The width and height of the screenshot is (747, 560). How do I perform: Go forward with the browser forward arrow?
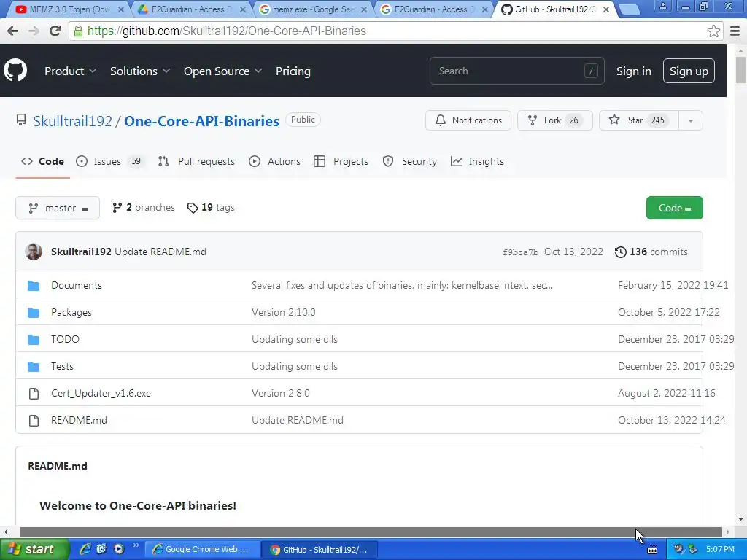(x=34, y=31)
